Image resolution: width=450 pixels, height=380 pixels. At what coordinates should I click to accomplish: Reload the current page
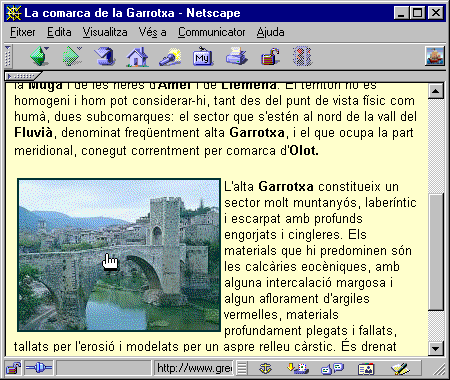[105, 56]
